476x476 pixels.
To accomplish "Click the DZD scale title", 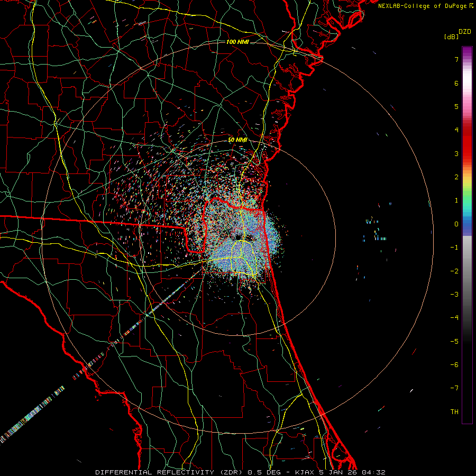I will tap(465, 32).
